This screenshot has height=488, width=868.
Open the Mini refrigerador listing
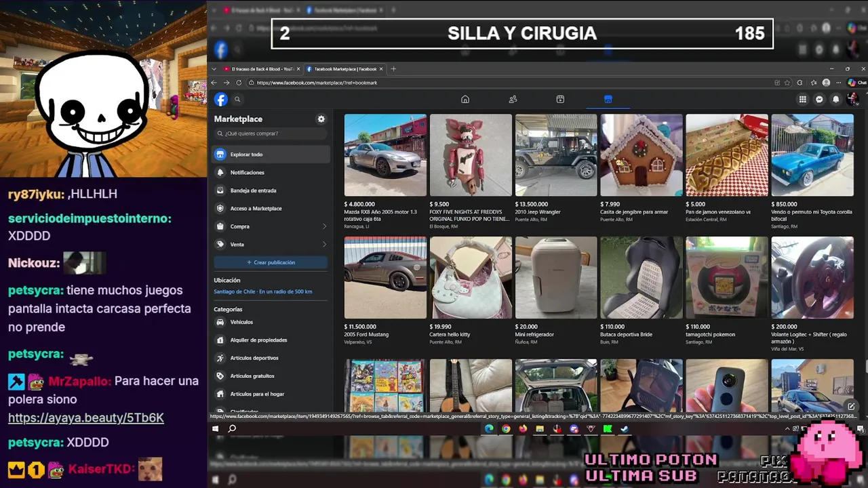coord(556,277)
